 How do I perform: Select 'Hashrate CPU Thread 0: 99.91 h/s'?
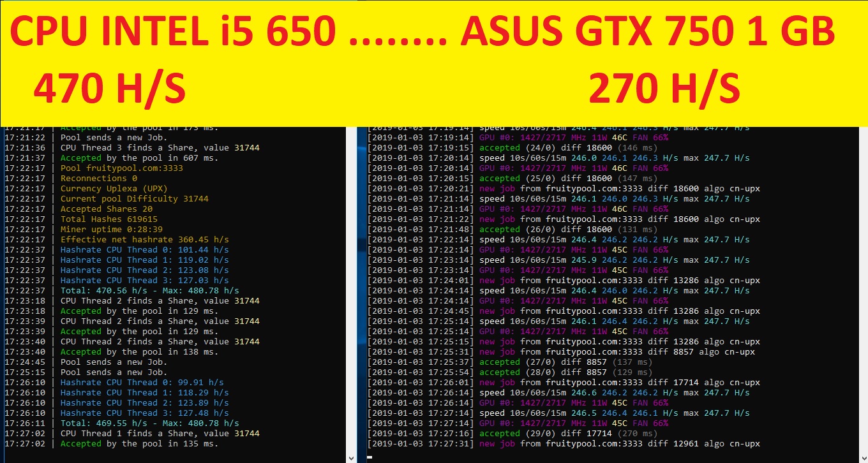[114, 383]
